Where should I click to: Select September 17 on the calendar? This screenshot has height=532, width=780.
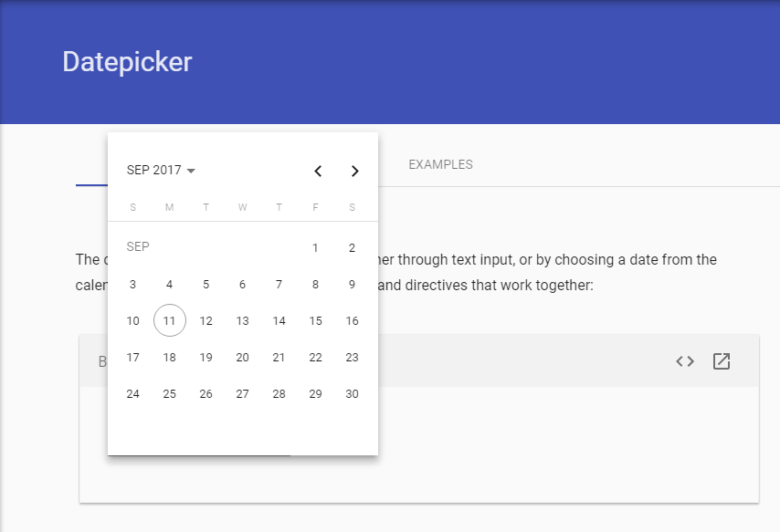point(132,357)
